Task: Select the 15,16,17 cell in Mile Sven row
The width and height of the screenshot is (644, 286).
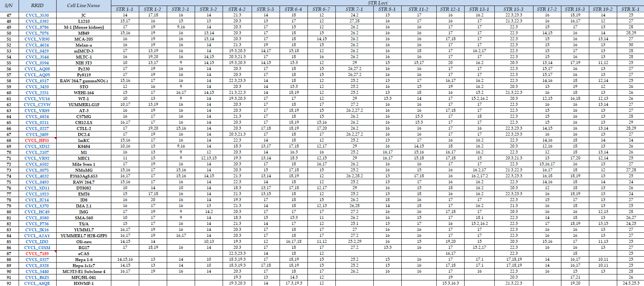Action: 547,164
